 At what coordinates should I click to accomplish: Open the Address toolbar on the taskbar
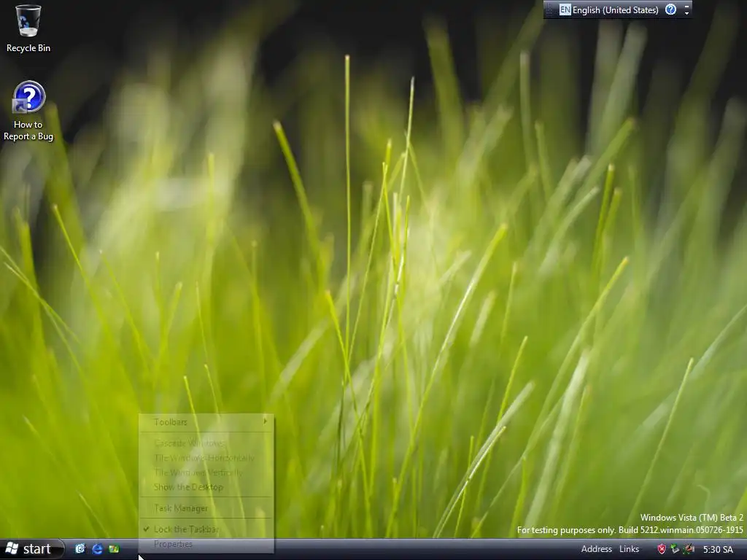click(x=597, y=549)
